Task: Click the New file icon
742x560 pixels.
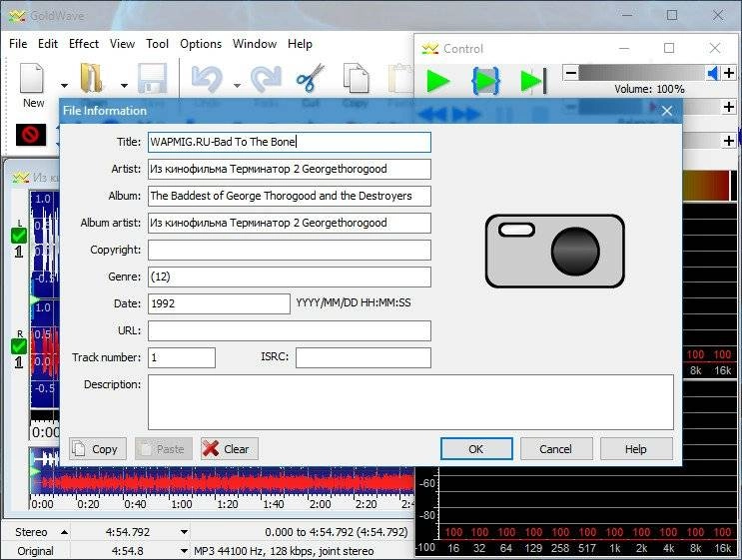Action: pyautogui.click(x=32, y=79)
